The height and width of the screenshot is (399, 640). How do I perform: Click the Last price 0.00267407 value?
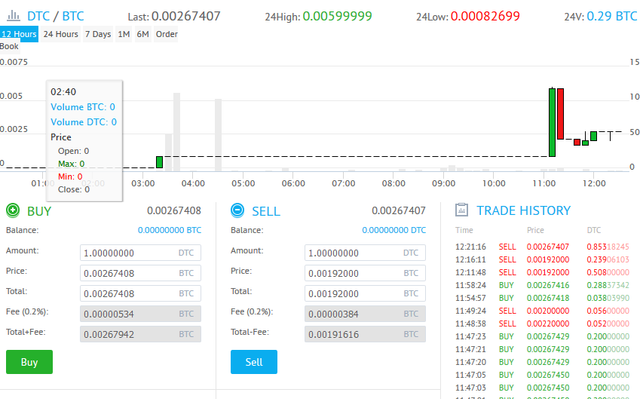pyautogui.click(x=186, y=16)
